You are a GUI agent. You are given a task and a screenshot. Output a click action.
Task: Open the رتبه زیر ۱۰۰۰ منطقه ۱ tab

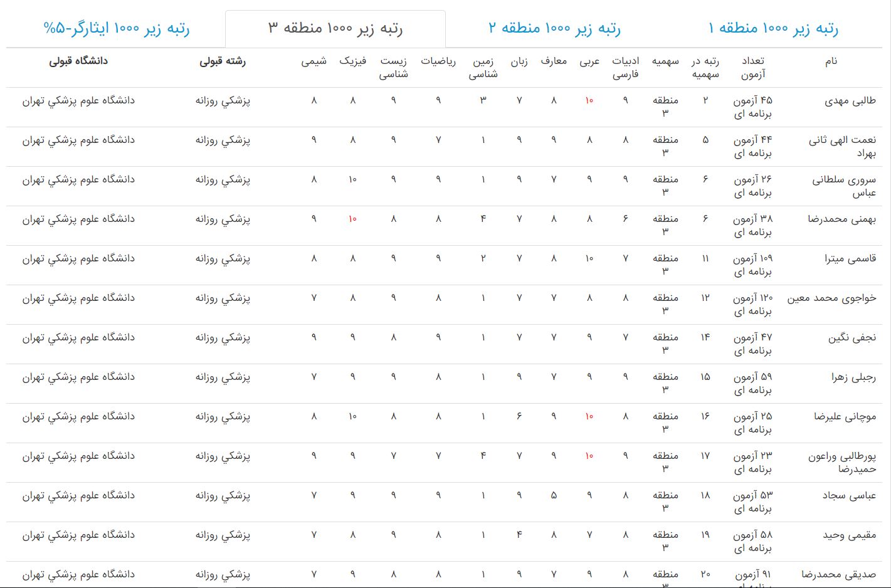(x=772, y=28)
